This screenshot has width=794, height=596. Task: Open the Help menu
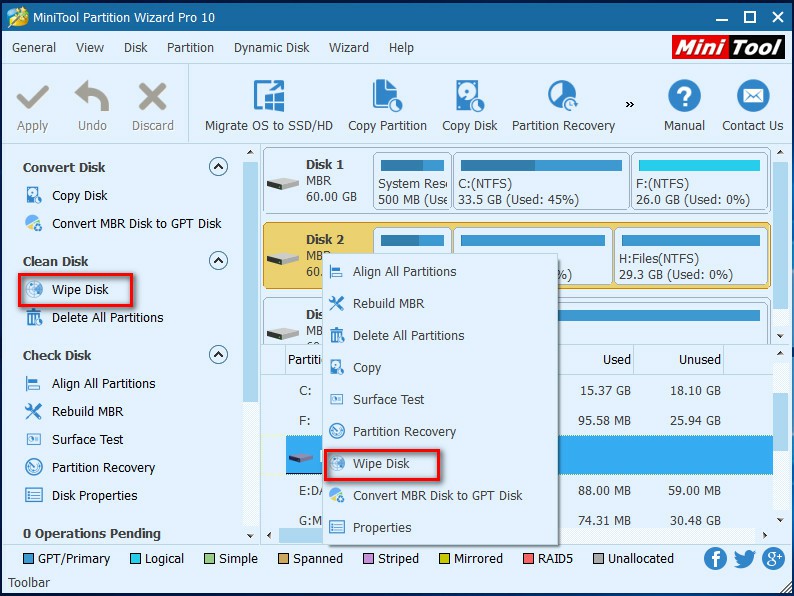pos(401,48)
